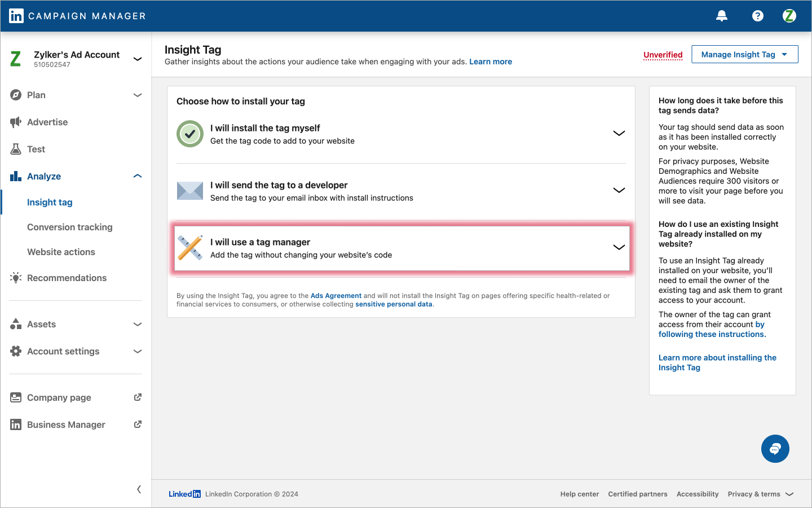Open the help question mark icon

click(758, 16)
